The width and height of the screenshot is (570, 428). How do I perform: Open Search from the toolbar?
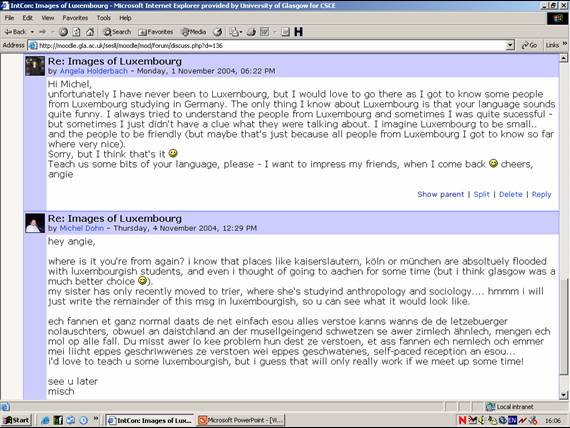pyautogui.click(x=117, y=32)
